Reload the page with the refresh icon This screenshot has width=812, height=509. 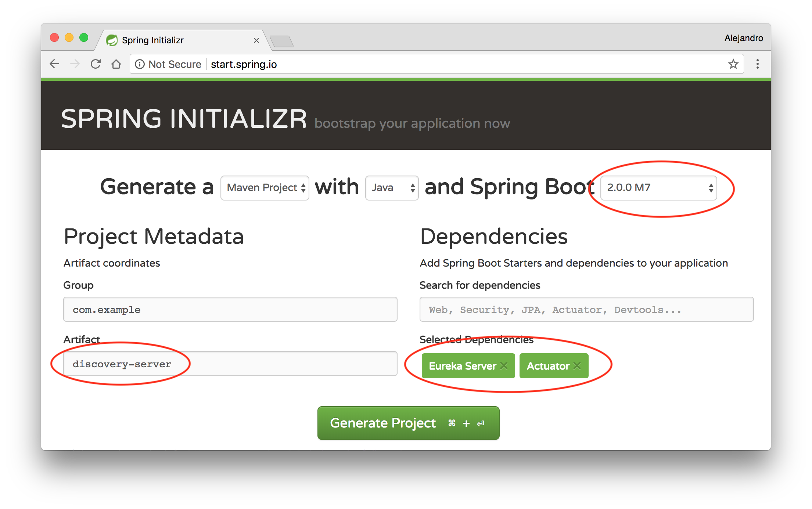coord(96,64)
